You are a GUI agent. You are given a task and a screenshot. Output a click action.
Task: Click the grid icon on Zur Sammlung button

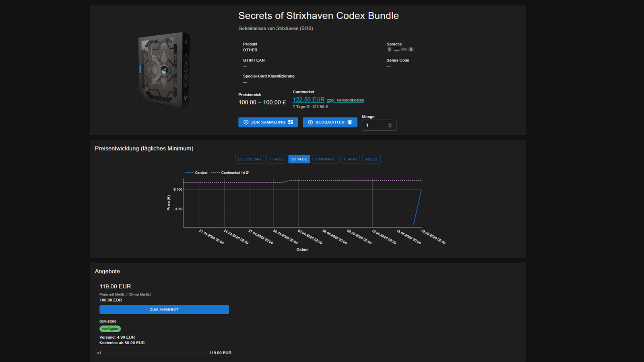[x=291, y=122]
